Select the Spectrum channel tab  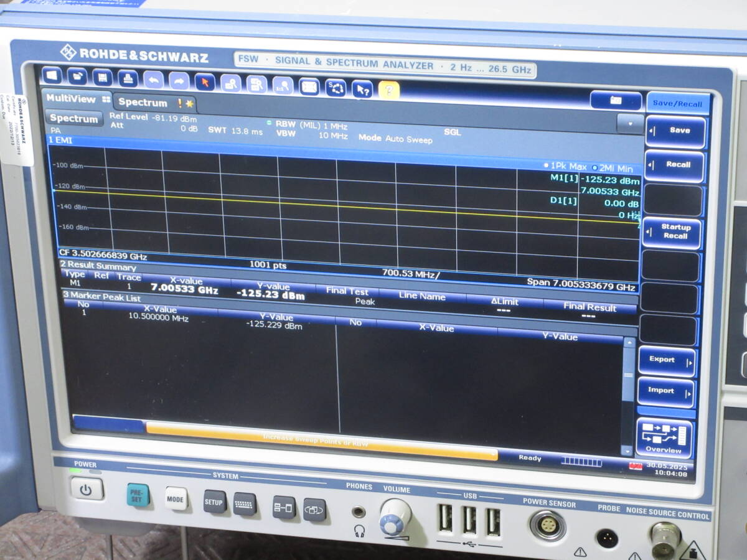pyautogui.click(x=154, y=103)
